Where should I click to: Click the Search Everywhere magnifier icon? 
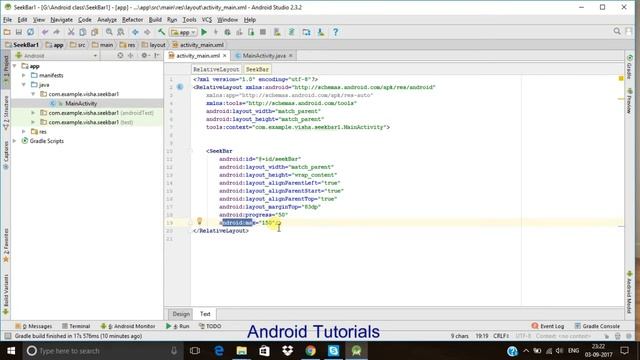[617, 31]
